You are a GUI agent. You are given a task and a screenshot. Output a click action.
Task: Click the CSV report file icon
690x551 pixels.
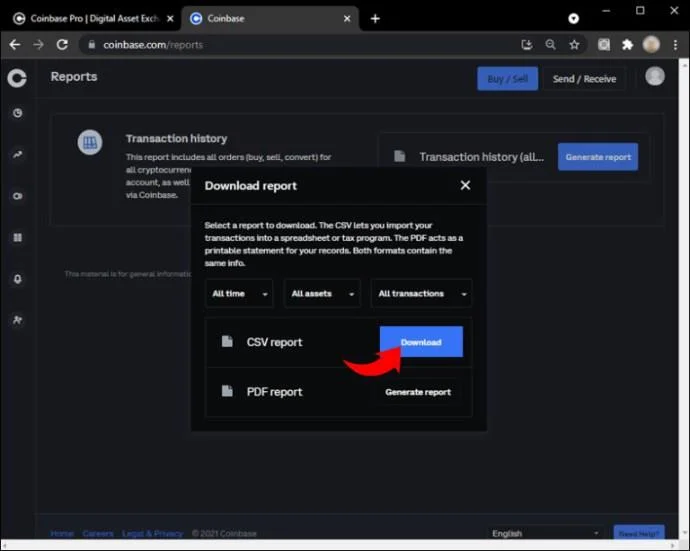[x=227, y=342]
